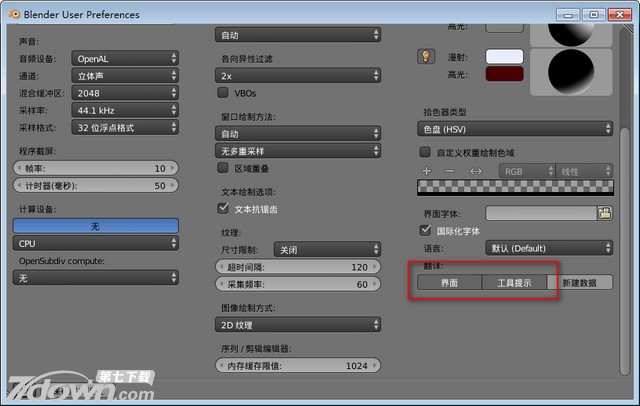Image resolution: width=640 pixels, height=406 pixels.
Task: Remove a color stop with the minus icon
Action: (x=449, y=171)
